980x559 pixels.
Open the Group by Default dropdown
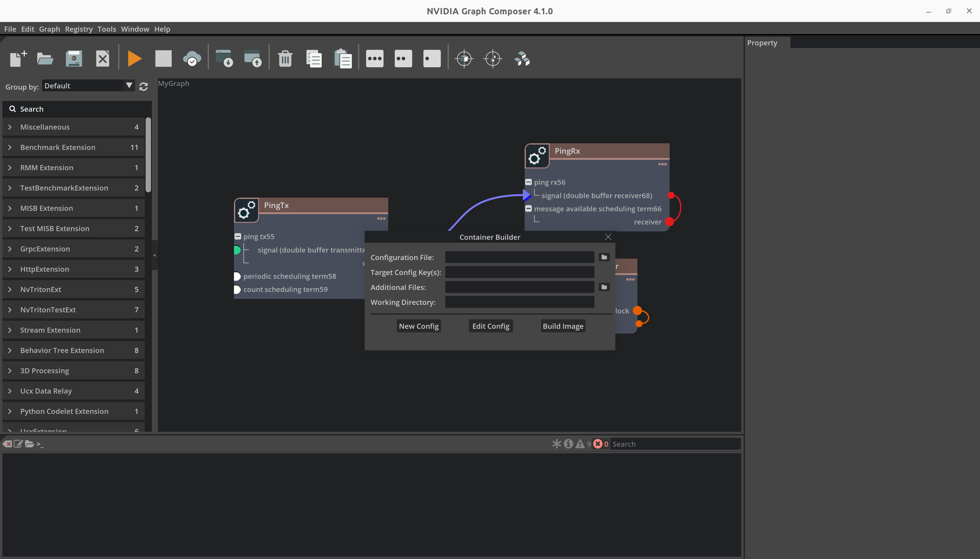(x=88, y=86)
